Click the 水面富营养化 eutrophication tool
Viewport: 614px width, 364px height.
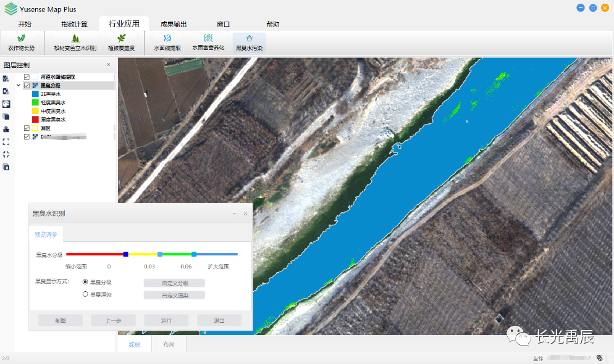tap(208, 42)
